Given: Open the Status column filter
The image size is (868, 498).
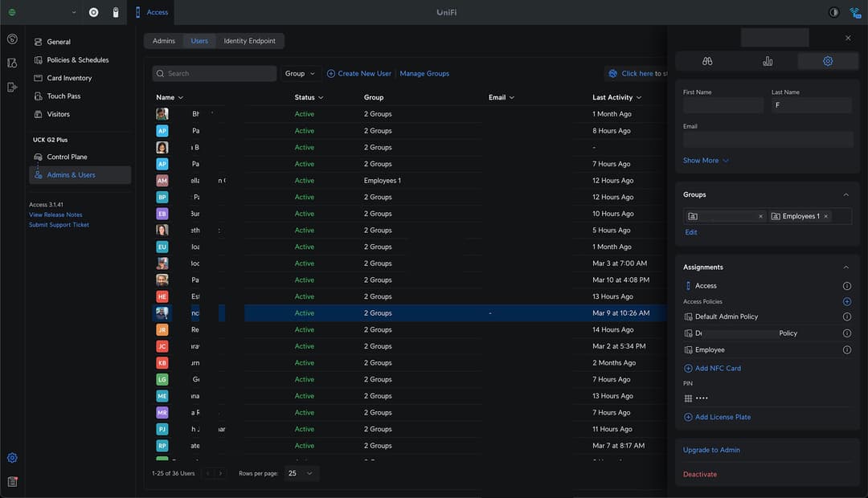Looking at the screenshot, I should (309, 97).
